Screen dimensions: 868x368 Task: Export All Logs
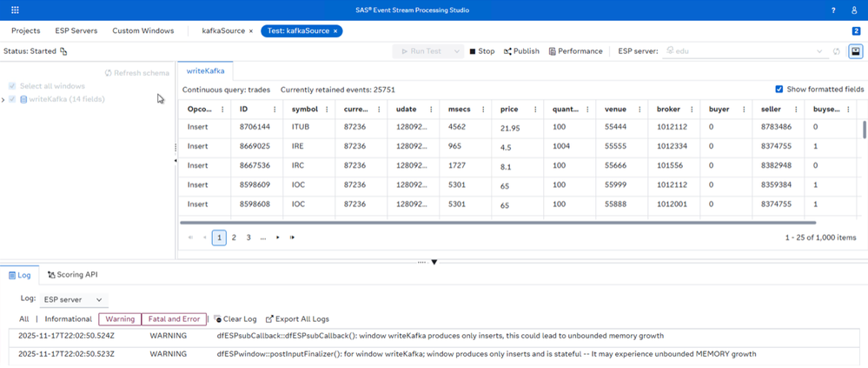click(298, 319)
